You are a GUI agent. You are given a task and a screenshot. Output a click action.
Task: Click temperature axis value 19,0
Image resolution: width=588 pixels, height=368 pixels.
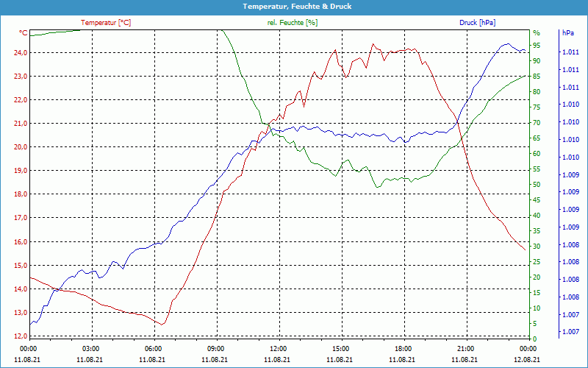21,171
